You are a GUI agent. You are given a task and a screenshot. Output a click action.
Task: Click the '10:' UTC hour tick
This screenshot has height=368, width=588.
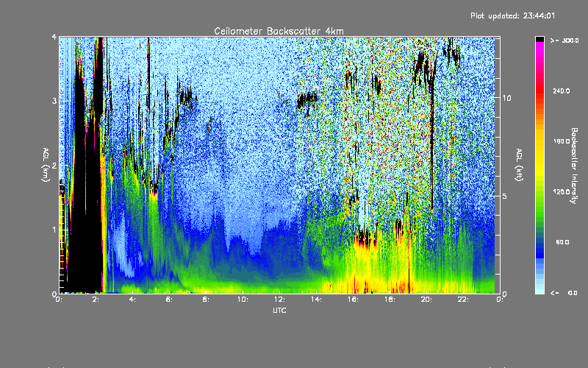click(x=243, y=300)
